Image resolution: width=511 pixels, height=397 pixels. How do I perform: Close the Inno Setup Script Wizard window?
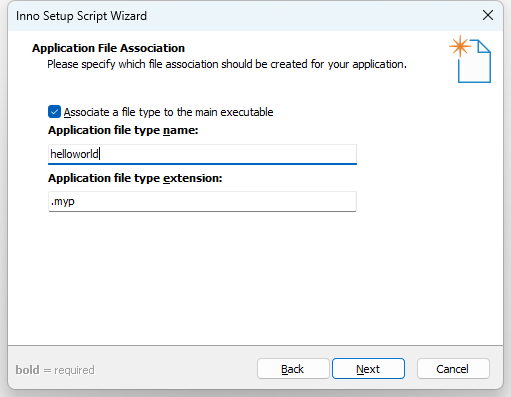(x=488, y=15)
